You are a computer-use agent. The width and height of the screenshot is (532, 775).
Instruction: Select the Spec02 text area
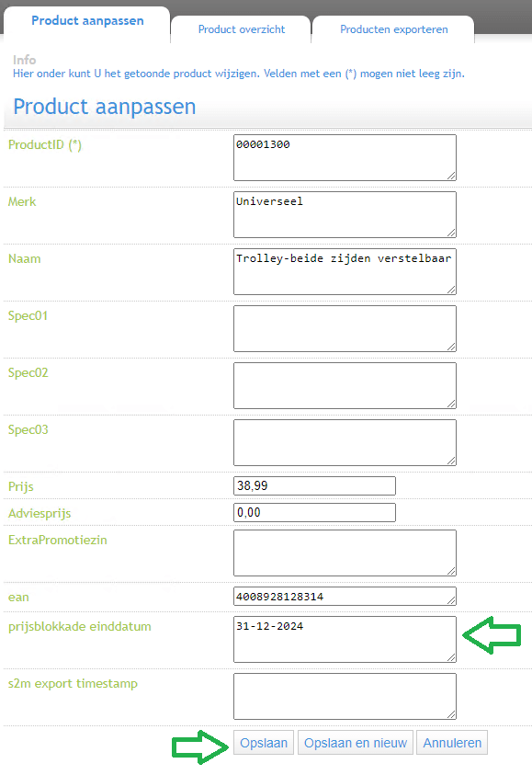[345, 385]
